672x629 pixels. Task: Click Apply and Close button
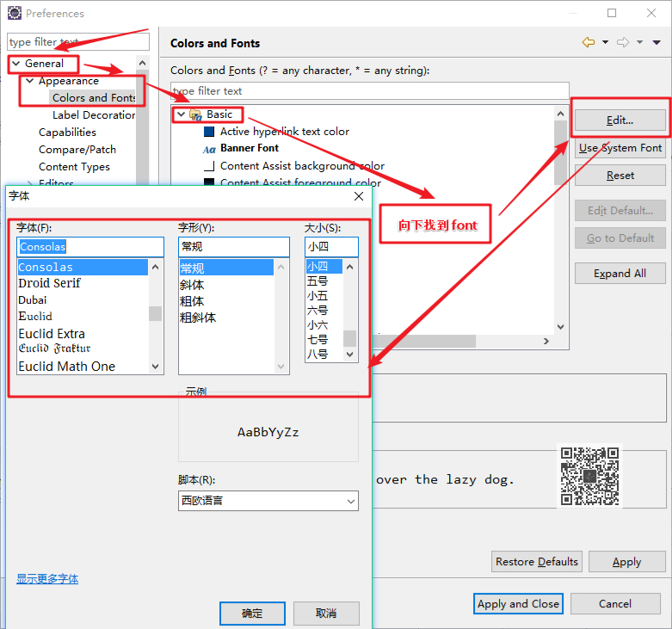(518, 604)
